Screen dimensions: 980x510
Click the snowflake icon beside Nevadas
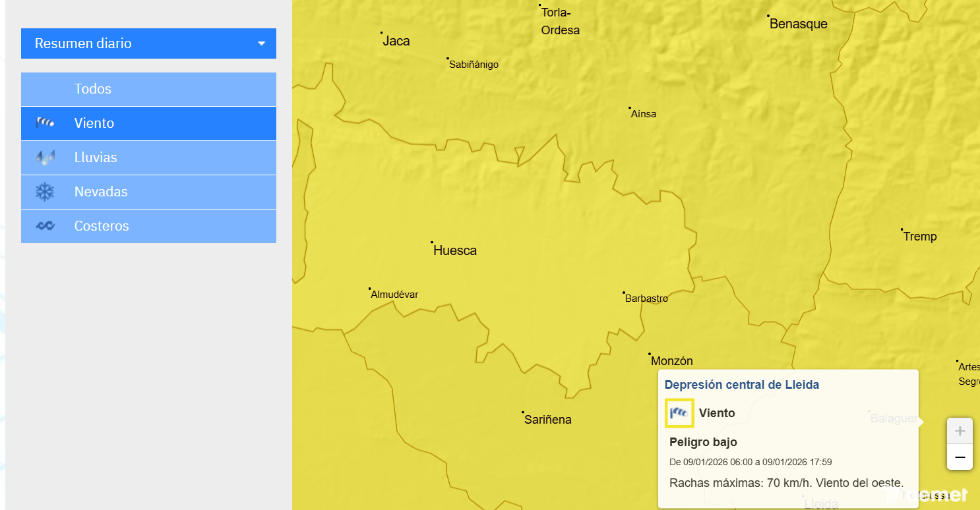pos(45,192)
